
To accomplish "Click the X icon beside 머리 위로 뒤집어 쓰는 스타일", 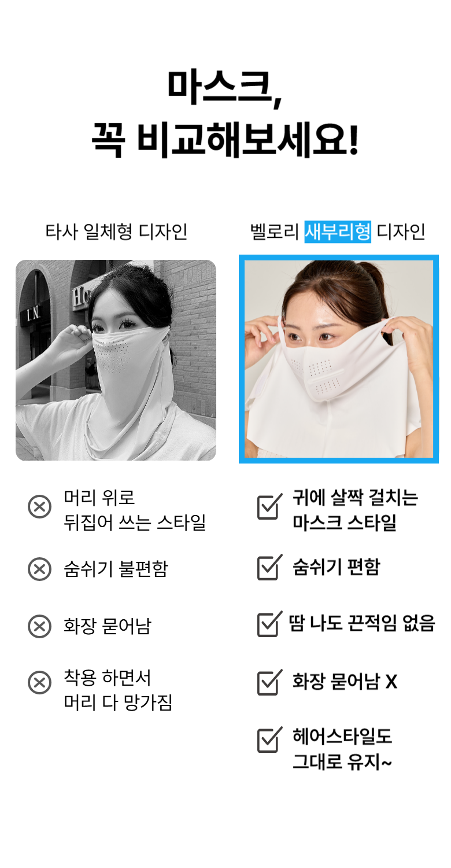I will 39,507.
